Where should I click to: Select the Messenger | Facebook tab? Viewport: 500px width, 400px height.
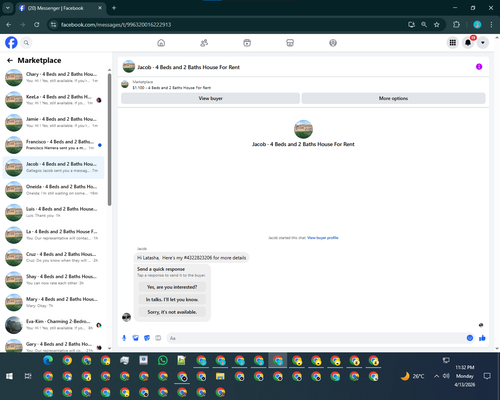click(x=61, y=8)
